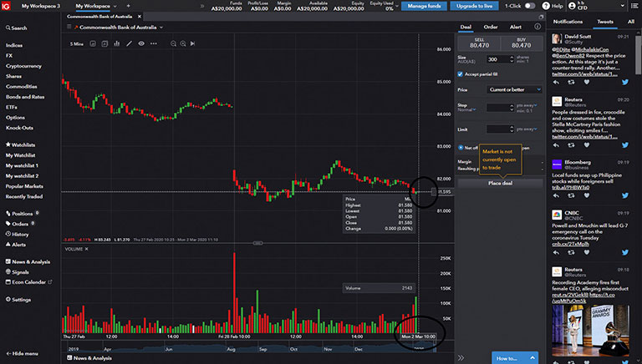Screen dimensions: 642x364
Task: Open Stop 'pts away' unit dropdown
Action: (x=527, y=105)
